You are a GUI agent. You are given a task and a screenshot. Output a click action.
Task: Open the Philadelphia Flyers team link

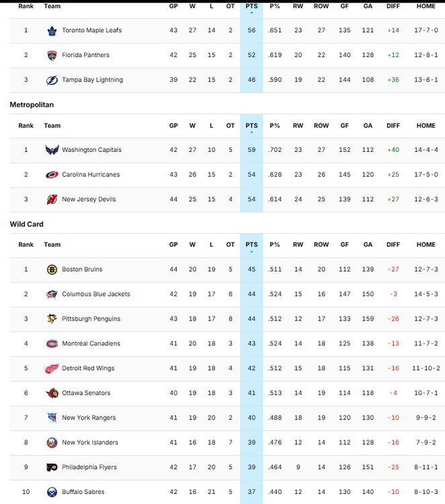(89, 467)
